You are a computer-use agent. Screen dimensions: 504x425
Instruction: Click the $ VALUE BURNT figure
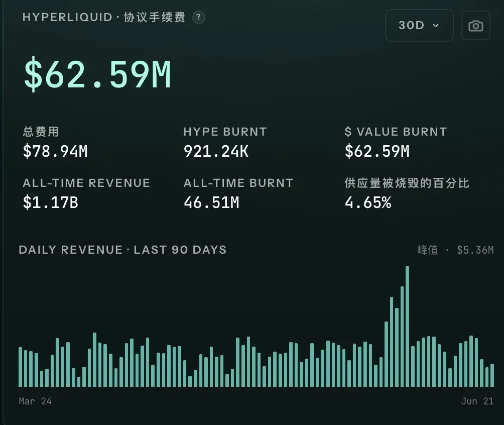377,151
